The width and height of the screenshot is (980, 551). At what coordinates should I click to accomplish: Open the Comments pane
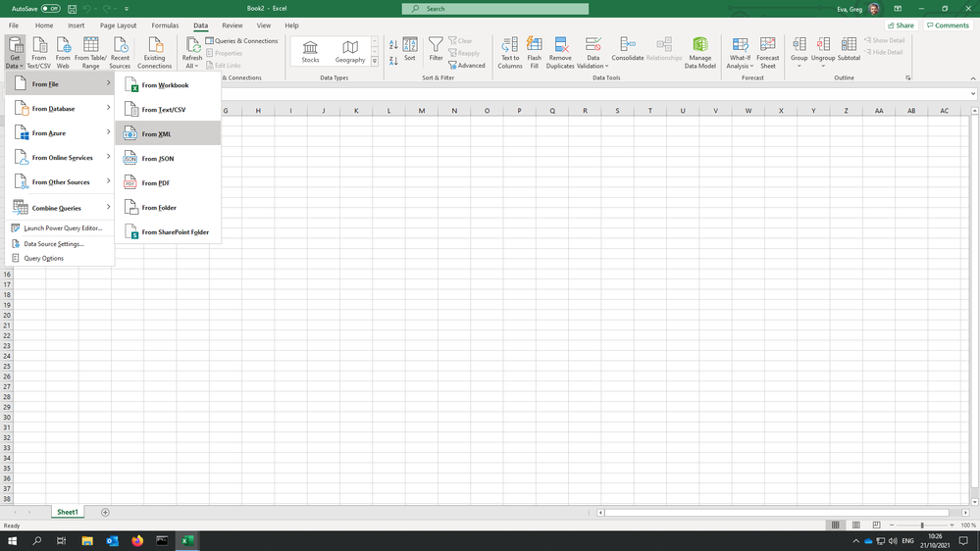949,25
